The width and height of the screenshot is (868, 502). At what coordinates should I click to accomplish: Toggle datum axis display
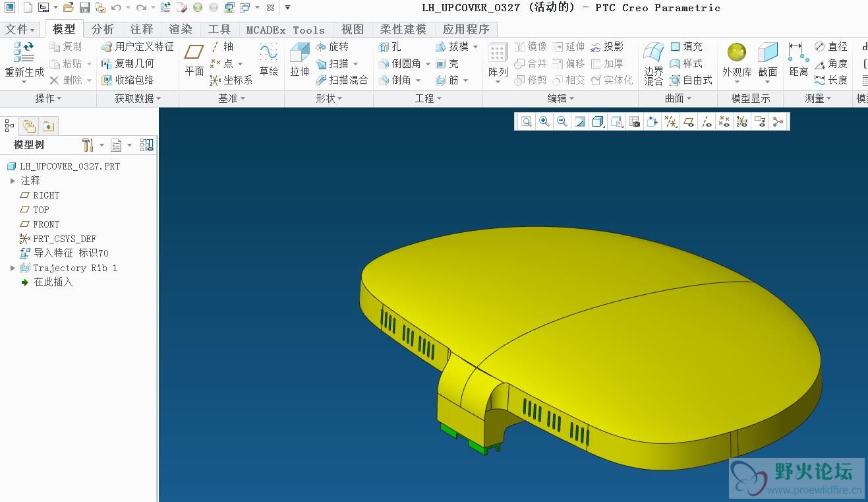point(706,121)
